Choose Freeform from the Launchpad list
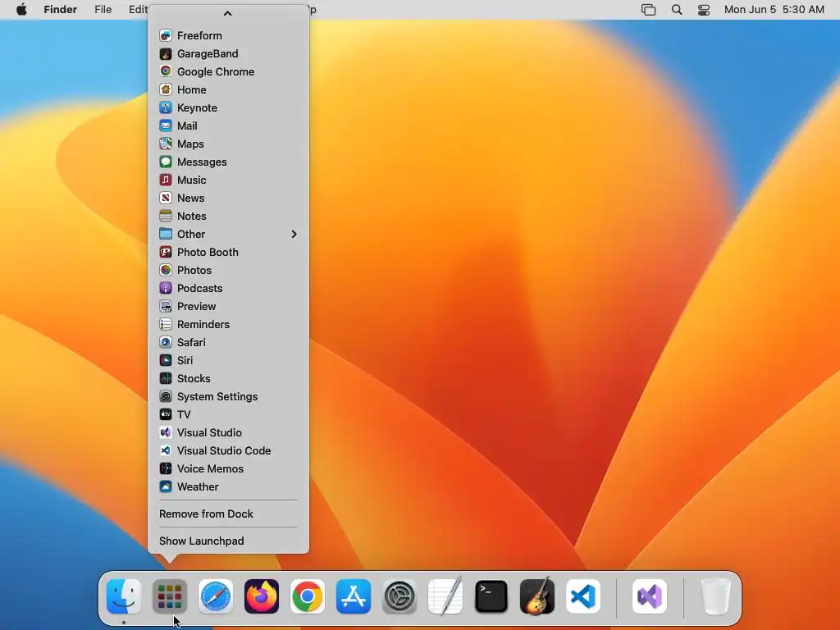The width and height of the screenshot is (840, 630). tap(228, 35)
